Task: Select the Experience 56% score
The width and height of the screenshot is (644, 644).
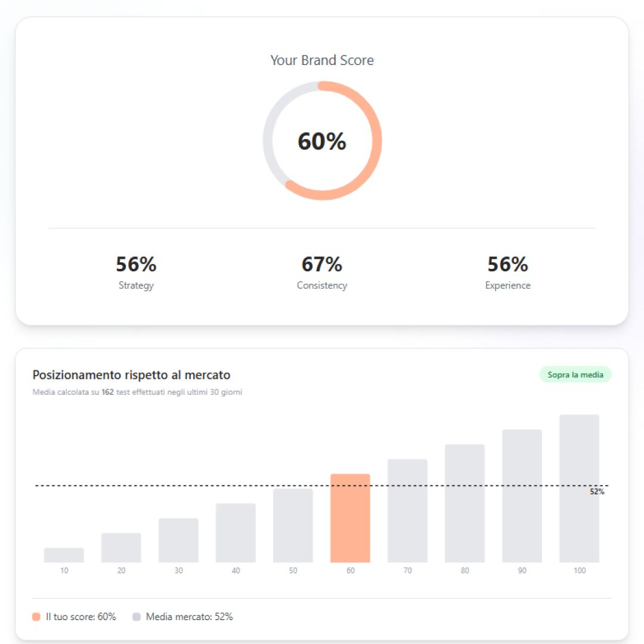Action: coord(507,273)
